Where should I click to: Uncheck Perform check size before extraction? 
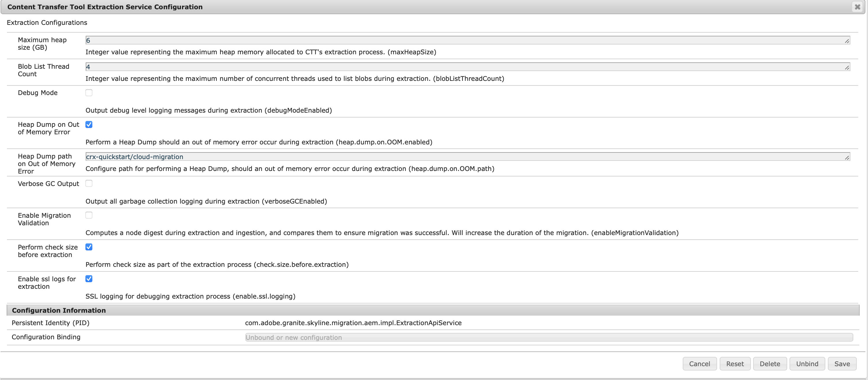click(x=89, y=247)
